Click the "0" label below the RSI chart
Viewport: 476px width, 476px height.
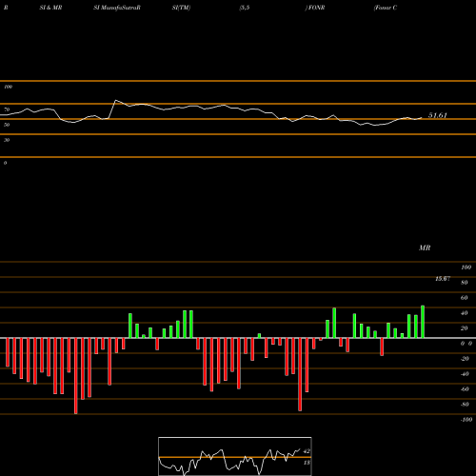point(5,163)
